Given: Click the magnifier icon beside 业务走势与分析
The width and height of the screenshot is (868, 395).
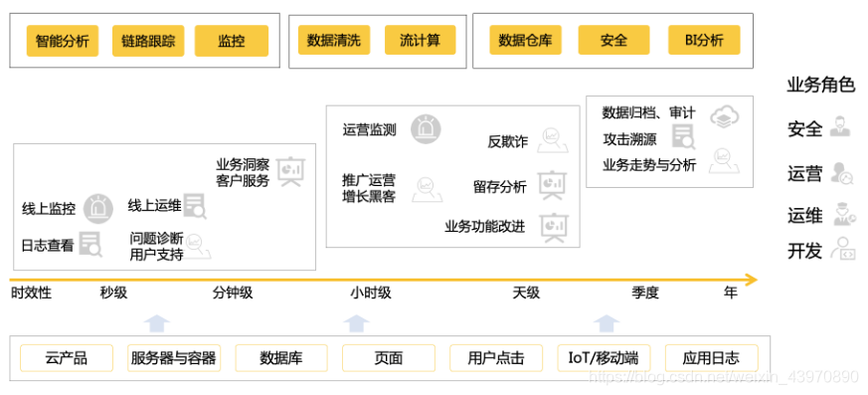Looking at the screenshot, I should pos(724,161).
